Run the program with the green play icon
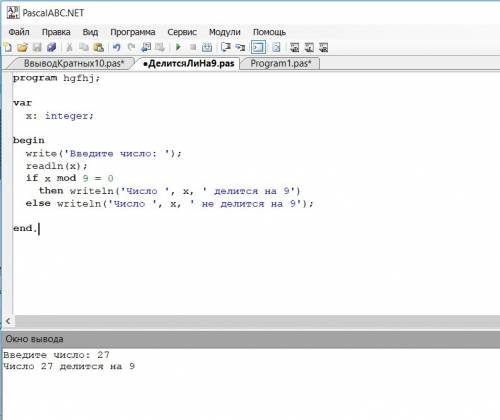The width and height of the screenshot is (500, 420). point(178,47)
